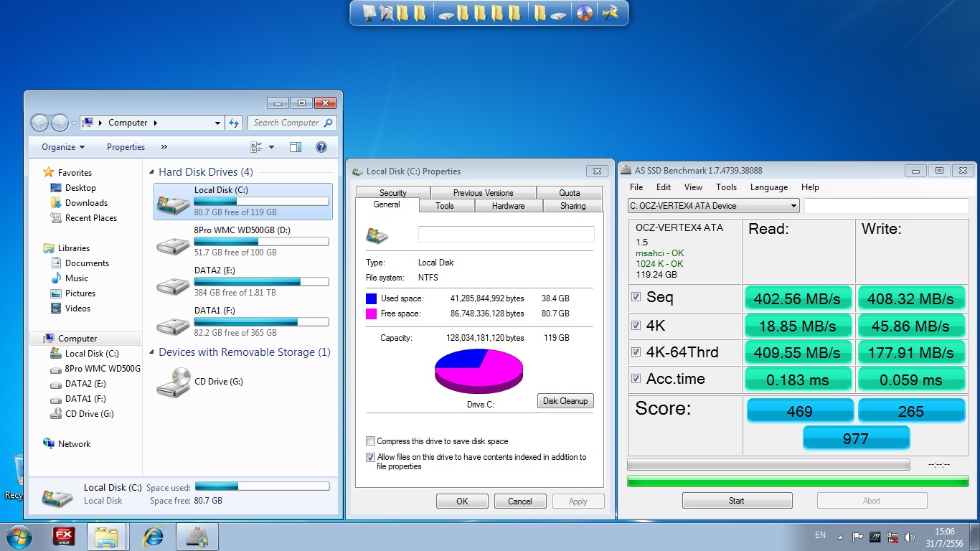Screen dimensions: 980x551
Task: Toggle the 4K benchmark checkbox
Action: tap(636, 325)
